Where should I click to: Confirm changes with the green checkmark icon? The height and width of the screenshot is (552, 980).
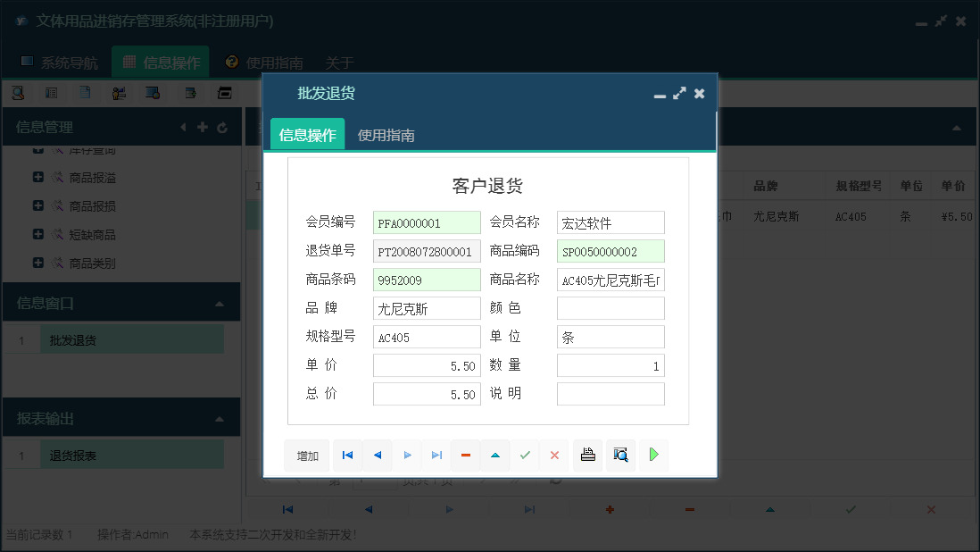[525, 456]
